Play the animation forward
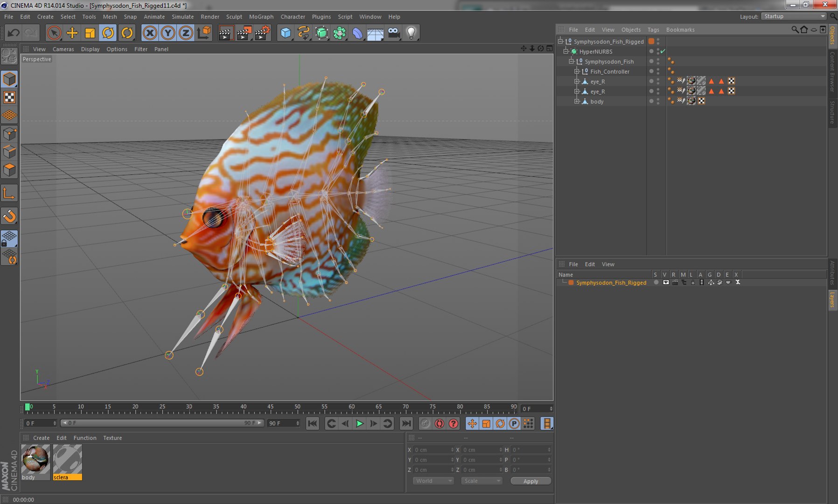The image size is (838, 504). 359,423
